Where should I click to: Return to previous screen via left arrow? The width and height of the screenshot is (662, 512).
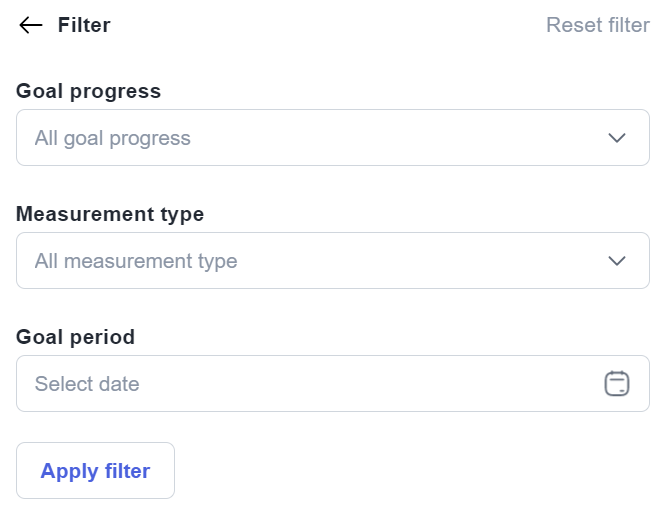[31, 25]
